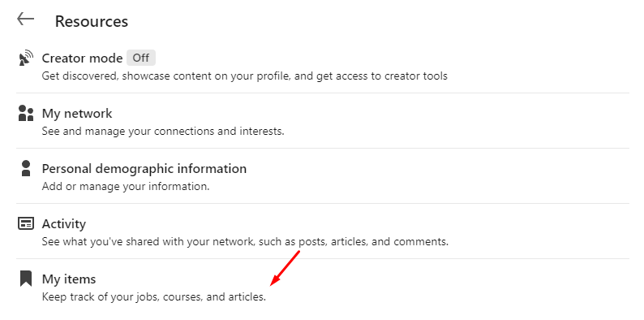Toggle the Creator mode Off badge
This screenshot has width=644, height=320.
point(141,58)
